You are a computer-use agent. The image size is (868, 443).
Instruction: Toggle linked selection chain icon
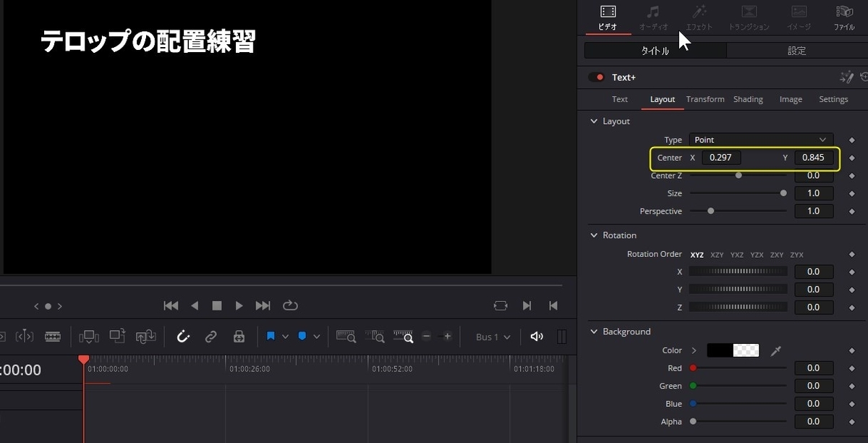[x=210, y=337]
